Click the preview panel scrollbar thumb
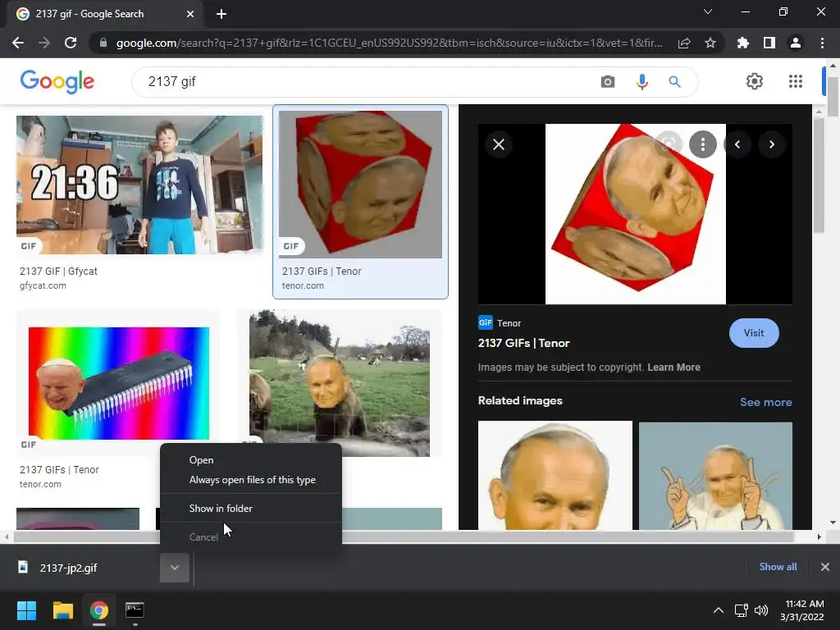 (819, 175)
